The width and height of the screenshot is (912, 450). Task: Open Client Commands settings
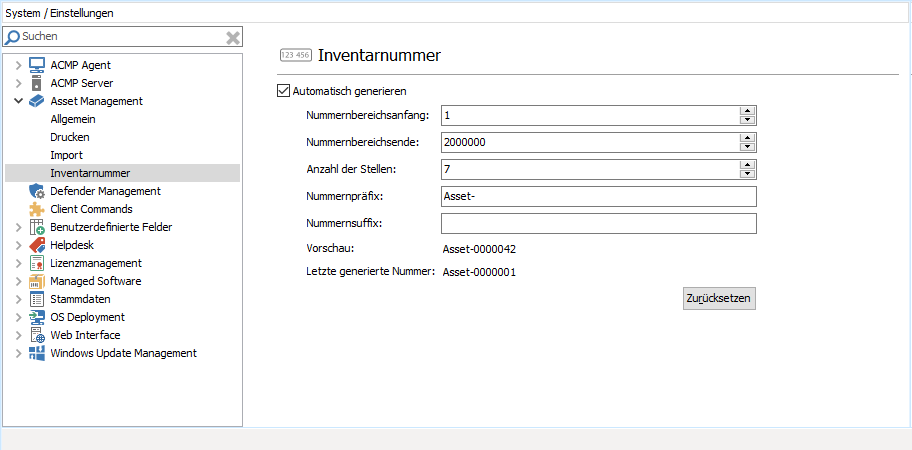click(x=91, y=209)
